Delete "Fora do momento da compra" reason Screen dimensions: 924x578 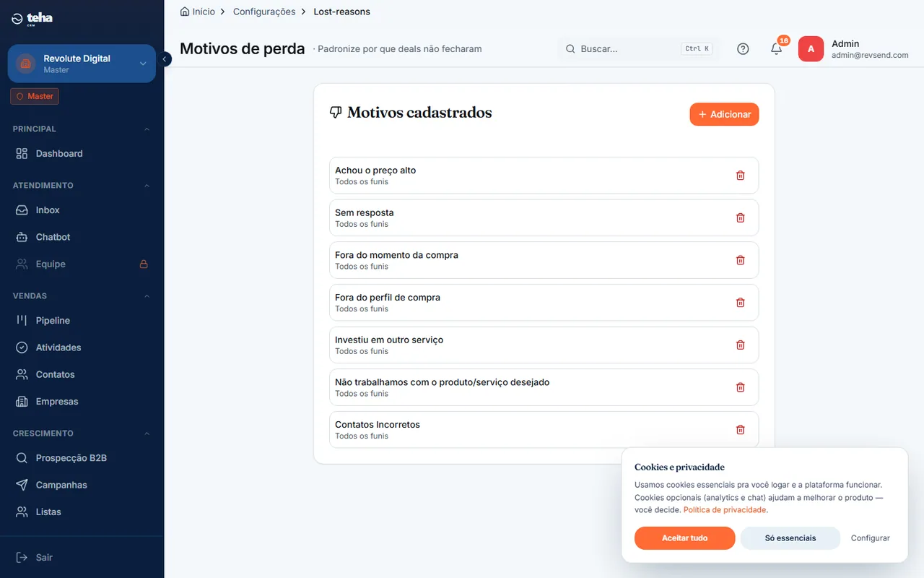(x=740, y=260)
